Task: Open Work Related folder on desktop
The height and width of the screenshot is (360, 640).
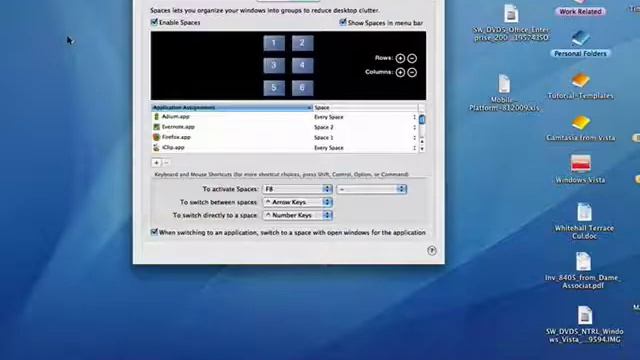Action: (x=580, y=8)
